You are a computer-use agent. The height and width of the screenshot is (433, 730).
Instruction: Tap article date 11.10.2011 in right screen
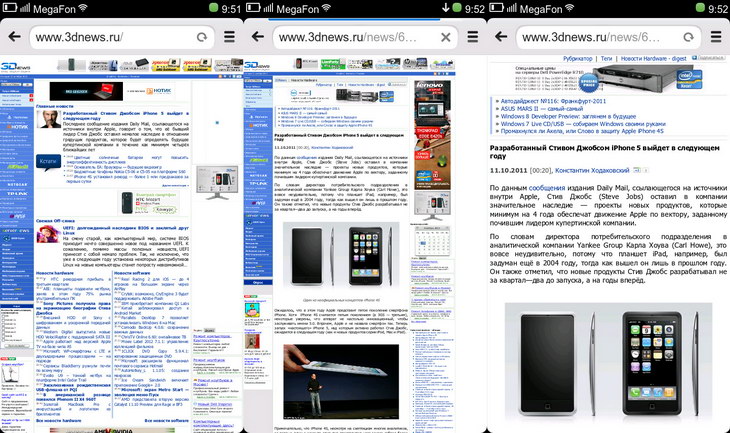508,170
